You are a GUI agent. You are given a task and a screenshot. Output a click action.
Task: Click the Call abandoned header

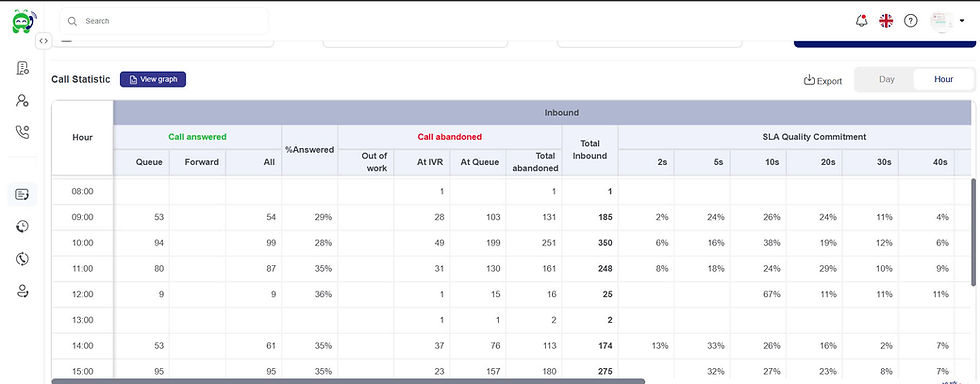tap(450, 137)
